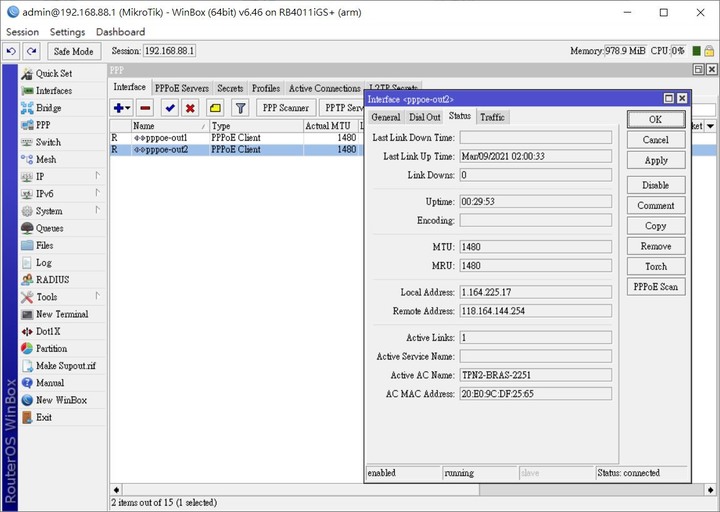The height and width of the screenshot is (512, 720).
Task: Toggle Safe Mode
Action: pyautogui.click(x=73, y=51)
